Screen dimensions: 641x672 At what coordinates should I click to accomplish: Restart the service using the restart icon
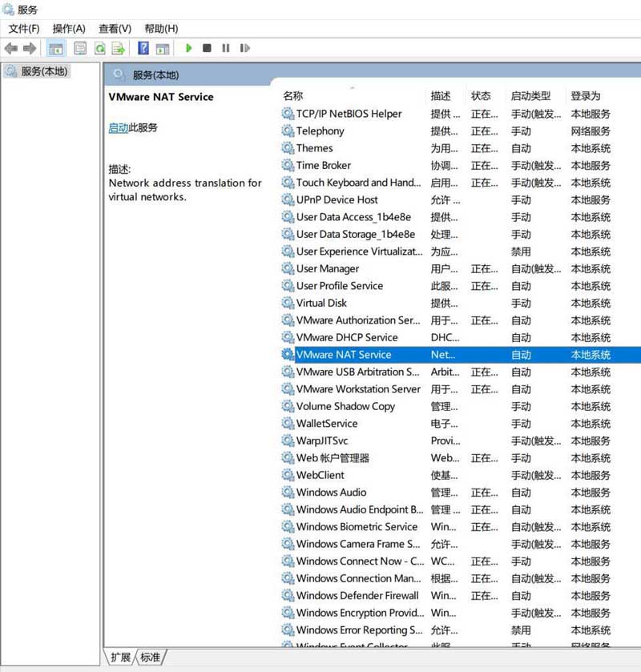click(x=244, y=48)
